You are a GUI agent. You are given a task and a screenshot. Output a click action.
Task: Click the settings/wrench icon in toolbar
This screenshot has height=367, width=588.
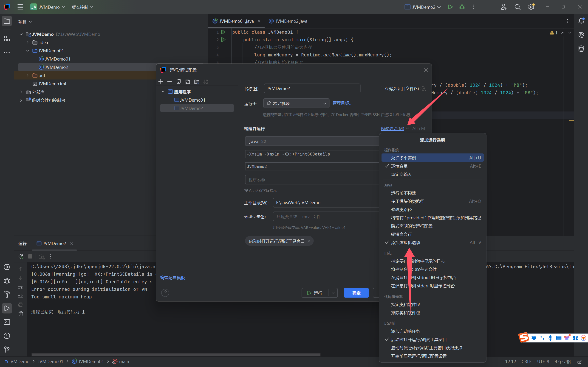coord(531,7)
